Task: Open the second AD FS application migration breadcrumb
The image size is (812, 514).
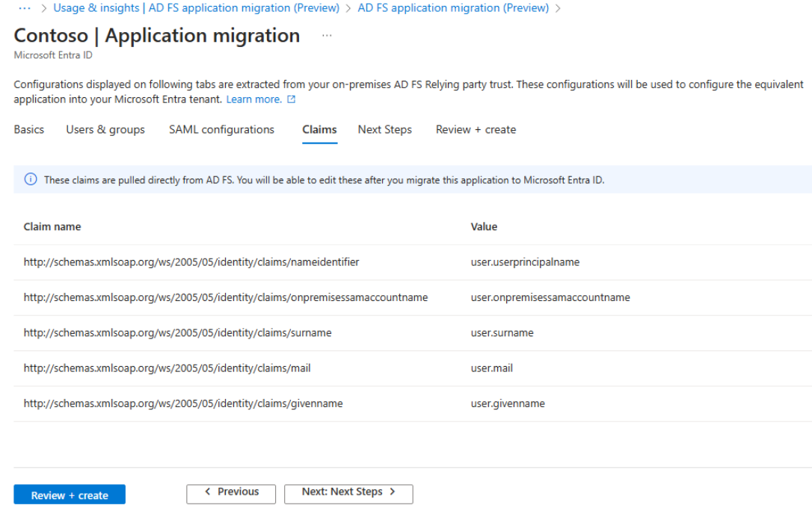Action: tap(453, 8)
